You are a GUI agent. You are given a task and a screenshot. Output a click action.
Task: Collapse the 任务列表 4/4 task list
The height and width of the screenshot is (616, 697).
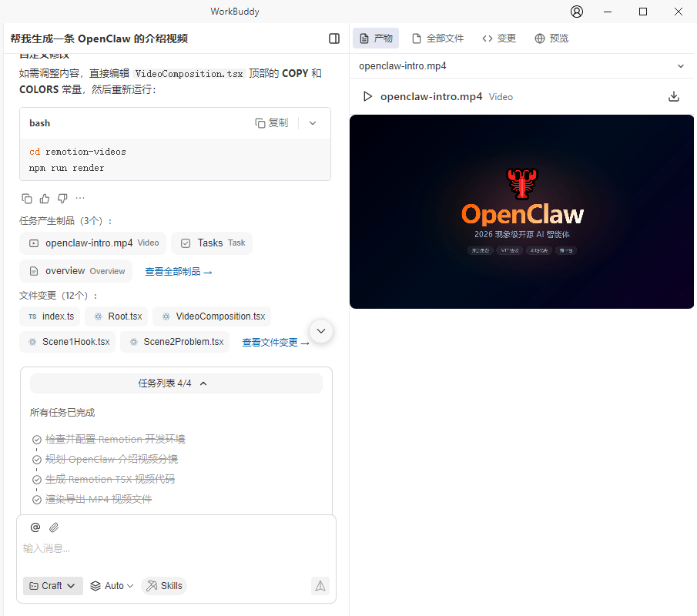pyautogui.click(x=176, y=383)
